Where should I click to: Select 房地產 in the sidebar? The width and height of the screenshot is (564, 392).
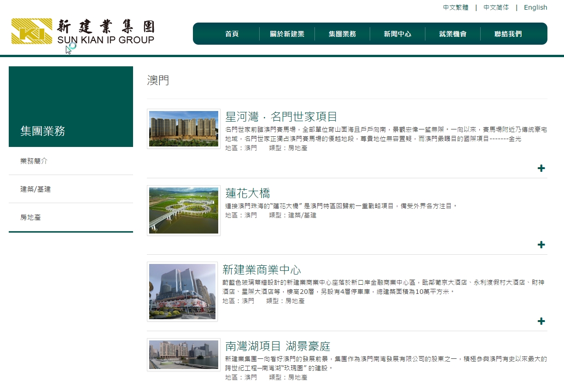[x=31, y=217]
